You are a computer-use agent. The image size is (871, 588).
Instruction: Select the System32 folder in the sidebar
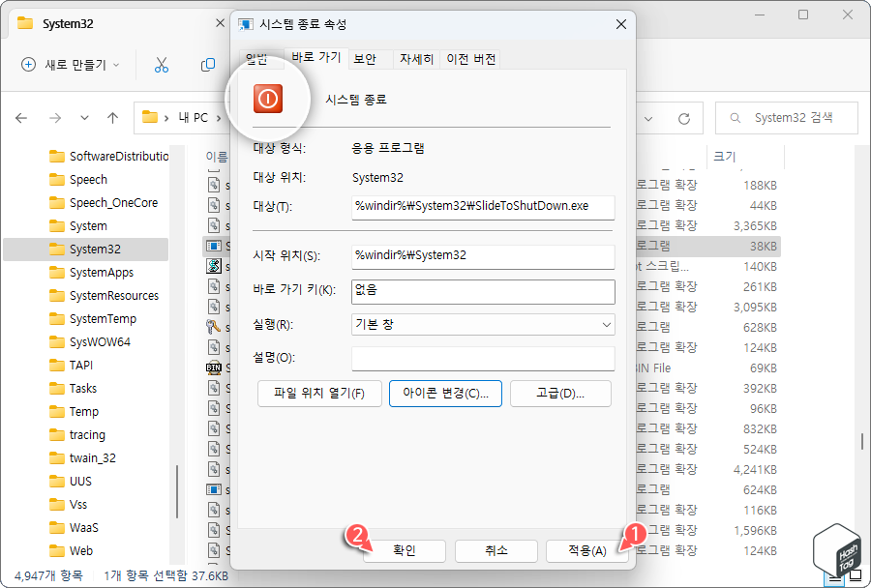[x=91, y=249]
